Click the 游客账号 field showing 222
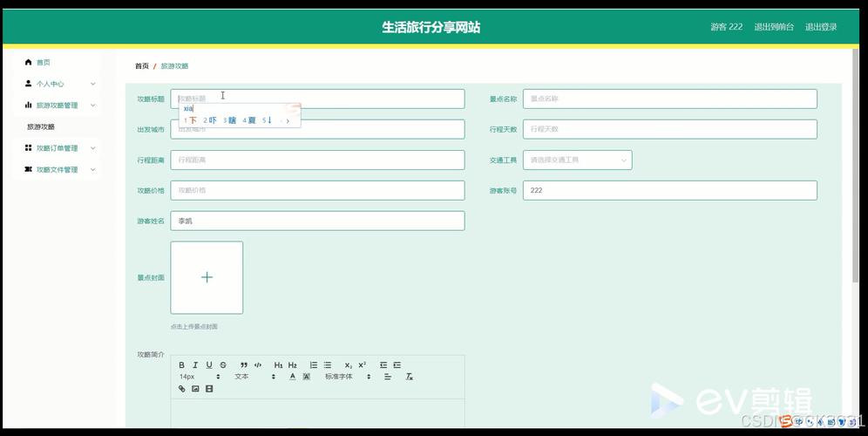The height and width of the screenshot is (436, 868). 670,191
